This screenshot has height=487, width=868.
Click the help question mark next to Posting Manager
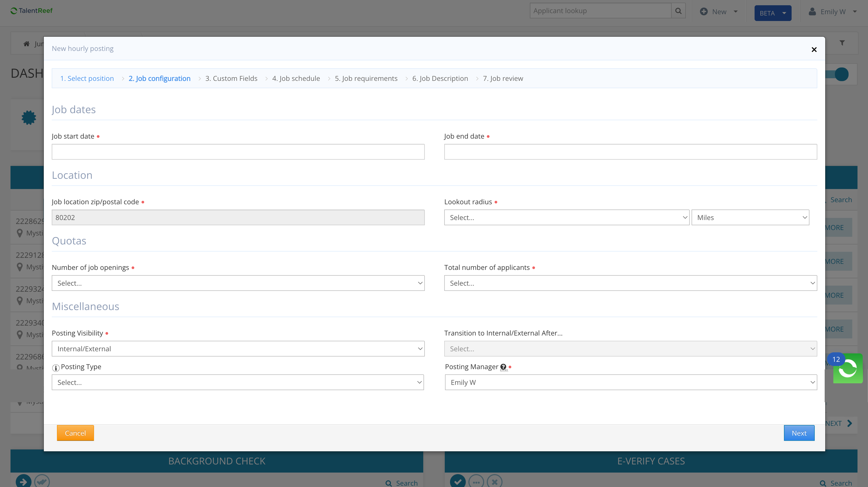pyautogui.click(x=503, y=367)
